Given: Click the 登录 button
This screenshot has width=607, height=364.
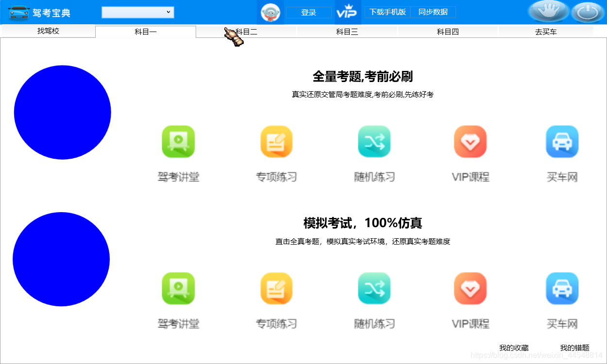Looking at the screenshot, I should 309,13.
